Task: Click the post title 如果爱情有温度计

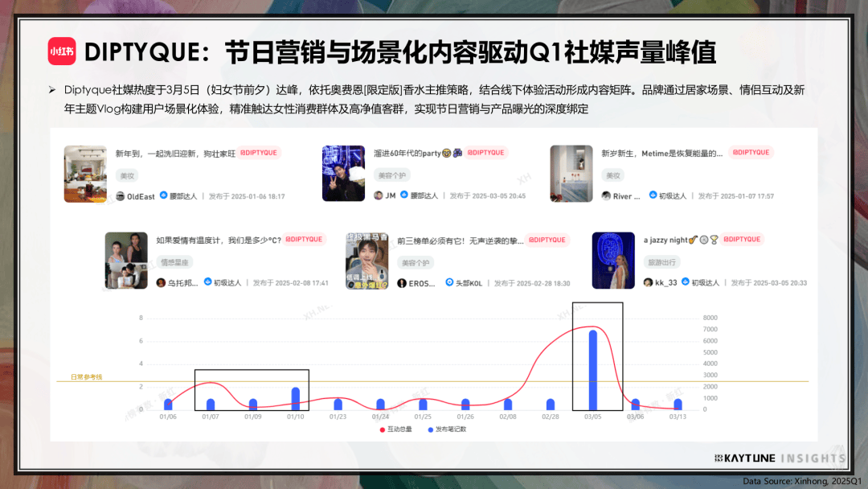Action: 219,240
